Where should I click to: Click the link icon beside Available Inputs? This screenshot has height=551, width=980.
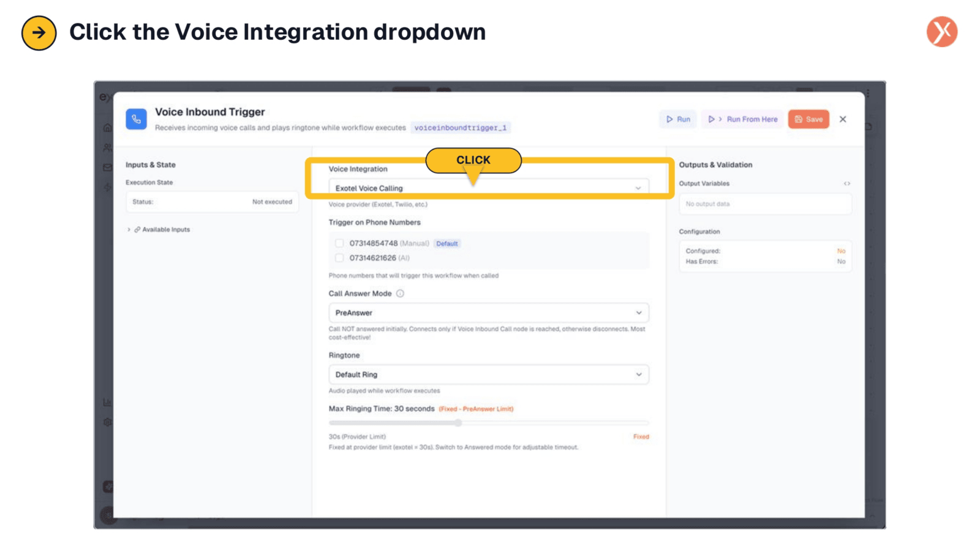pyautogui.click(x=137, y=230)
